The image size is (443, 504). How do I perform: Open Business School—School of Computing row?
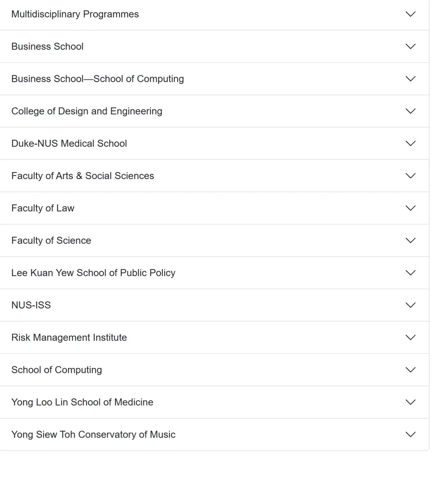tap(214, 79)
